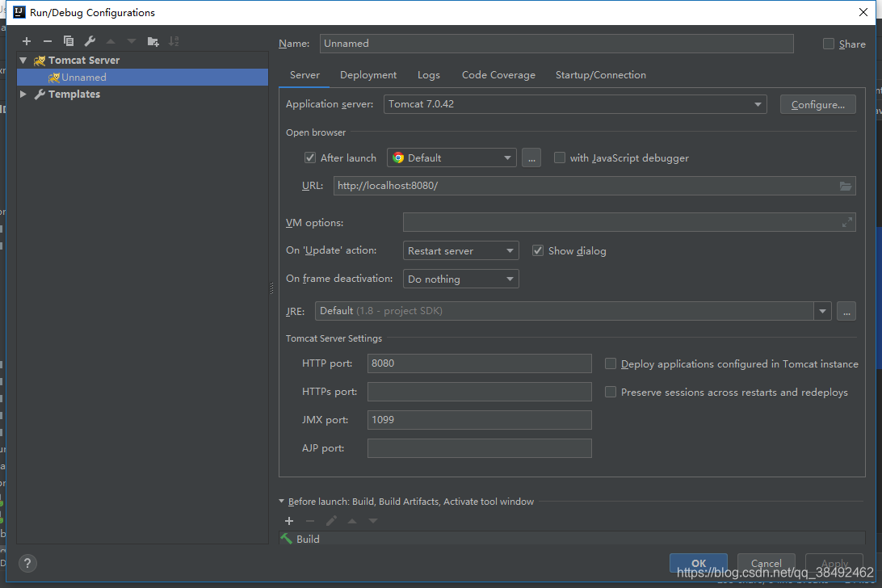Switch to the Server tab
Viewport: 882px width, 588px height.
tap(304, 75)
